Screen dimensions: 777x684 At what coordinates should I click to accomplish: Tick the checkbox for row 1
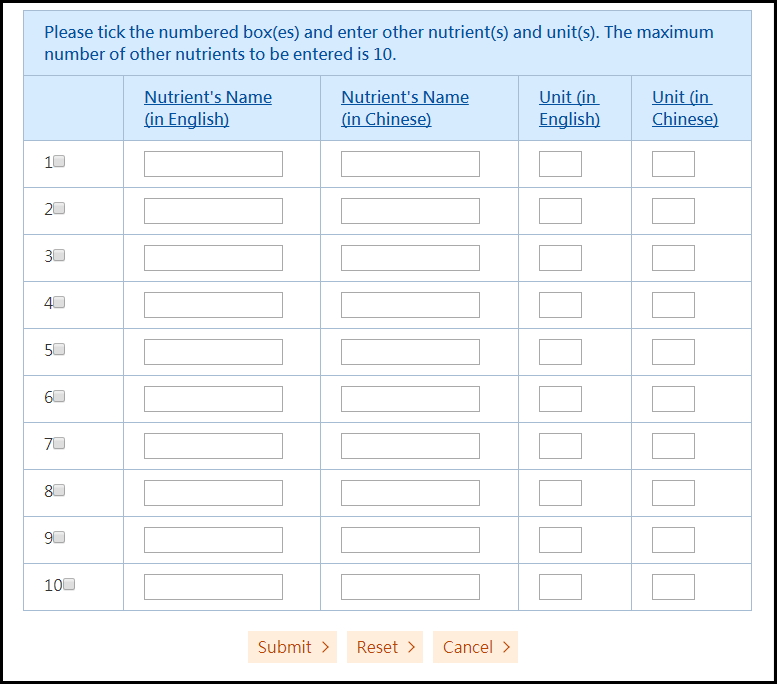(59, 162)
